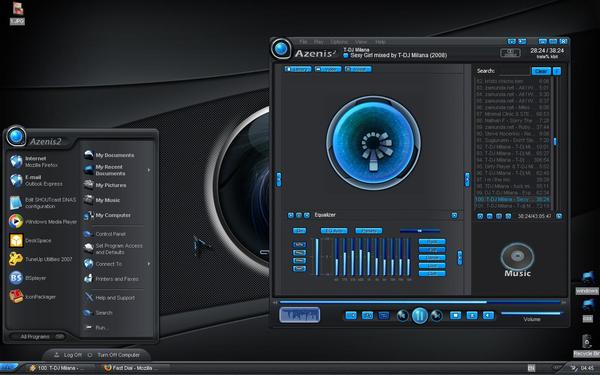600x375 pixels.
Task: Open Set Program Access and Defaults
Action: pyautogui.click(x=113, y=249)
